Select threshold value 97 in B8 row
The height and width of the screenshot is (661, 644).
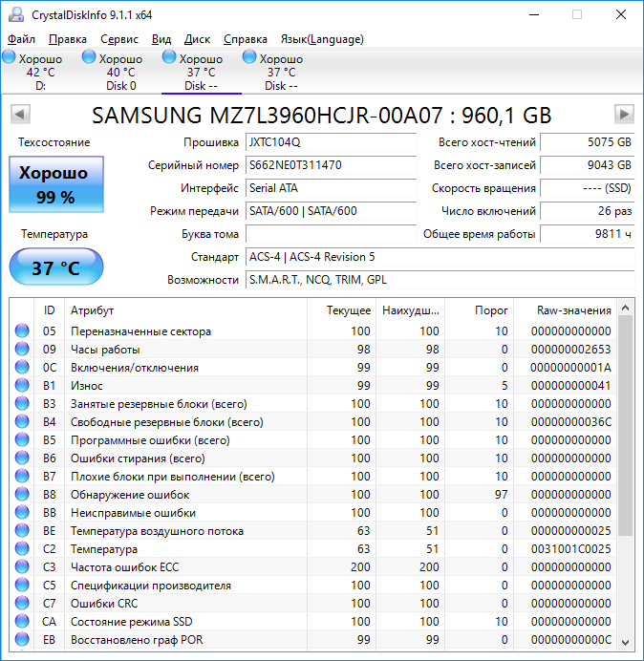coord(501,494)
